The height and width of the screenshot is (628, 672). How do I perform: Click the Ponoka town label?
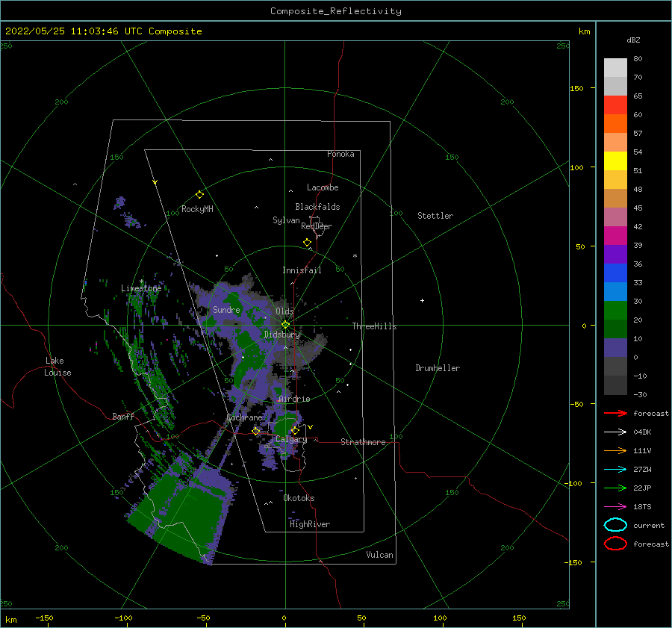(x=340, y=154)
